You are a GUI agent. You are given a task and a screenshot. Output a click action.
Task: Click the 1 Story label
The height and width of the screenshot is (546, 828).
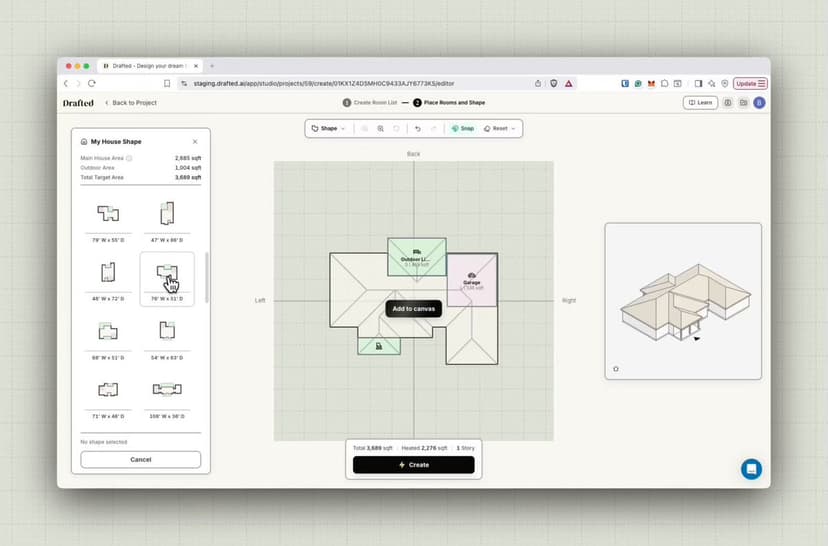465,448
